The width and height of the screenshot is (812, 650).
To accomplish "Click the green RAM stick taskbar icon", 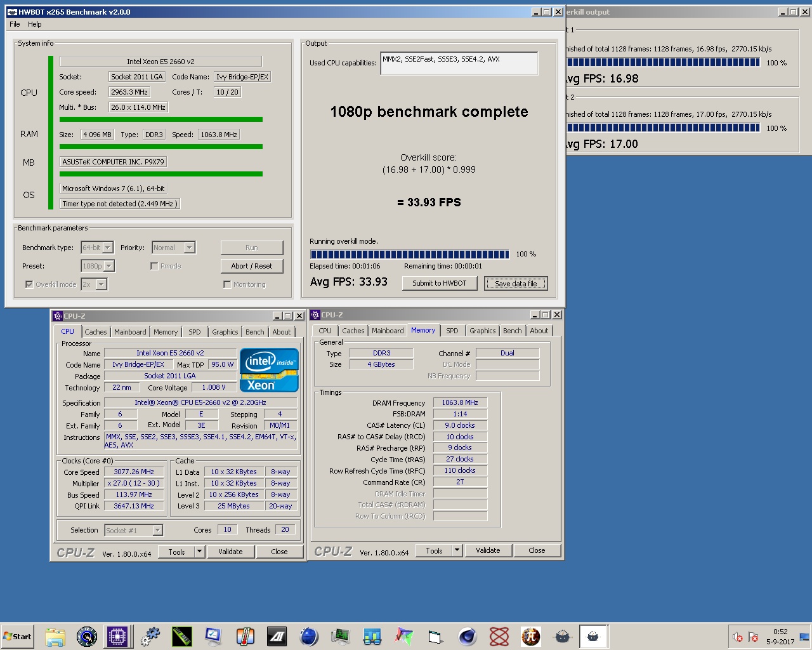I will pyautogui.click(x=182, y=636).
